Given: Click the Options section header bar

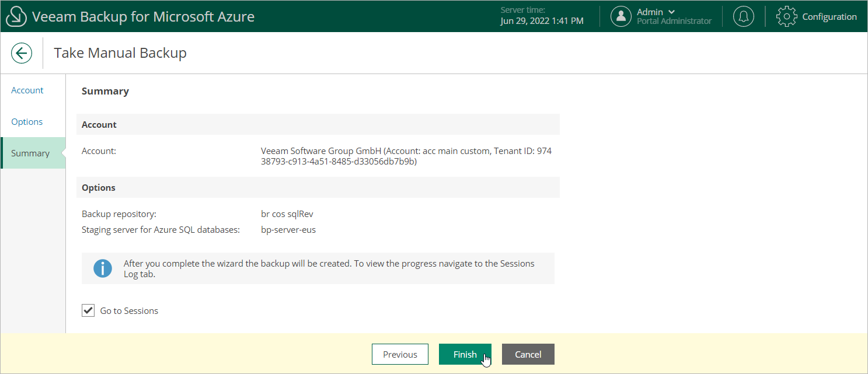Looking at the screenshot, I should coord(318,187).
